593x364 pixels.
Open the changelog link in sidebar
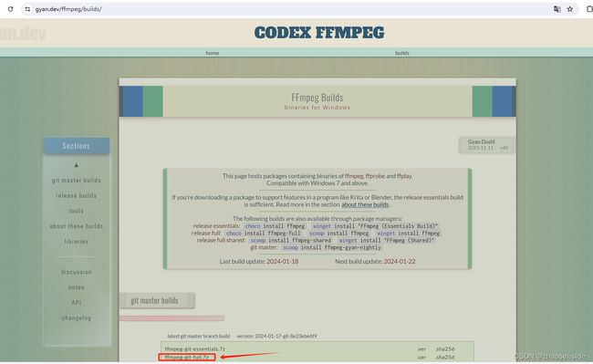point(77,317)
